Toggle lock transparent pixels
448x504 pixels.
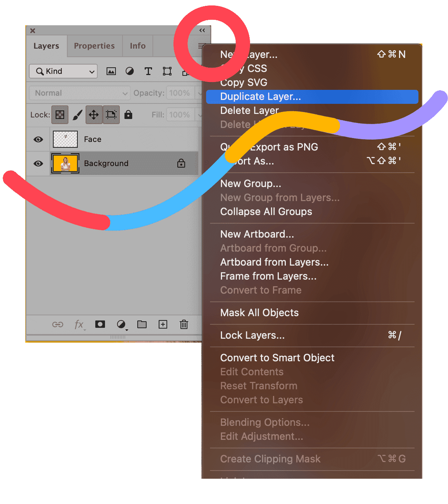(60, 115)
